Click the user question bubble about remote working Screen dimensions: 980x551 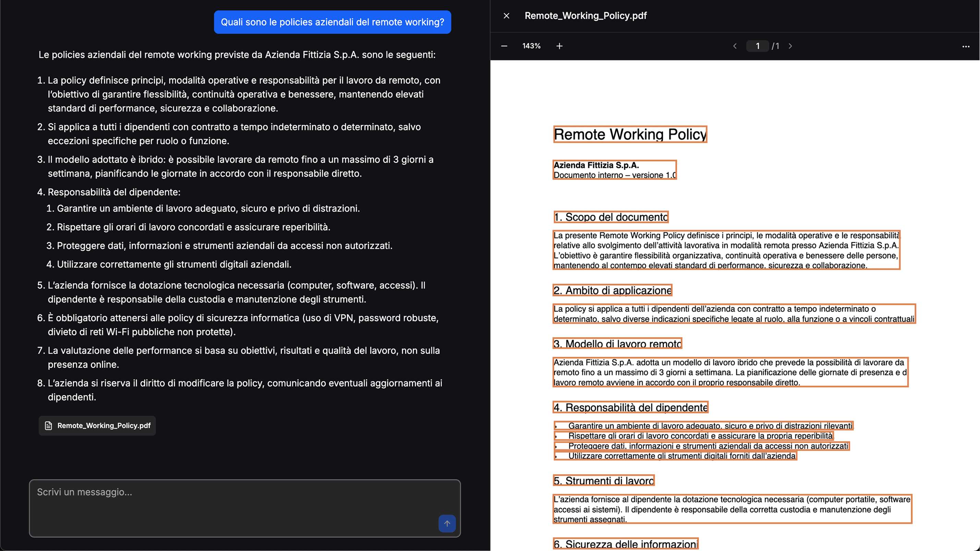click(x=332, y=22)
